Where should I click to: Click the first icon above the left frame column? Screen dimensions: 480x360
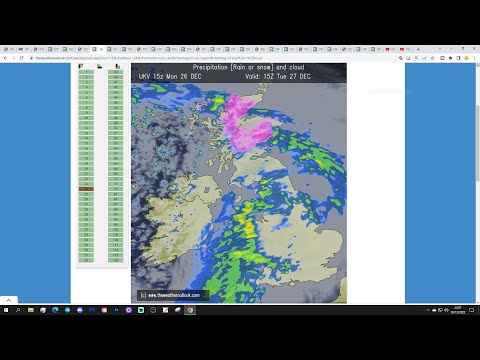click(x=81, y=66)
